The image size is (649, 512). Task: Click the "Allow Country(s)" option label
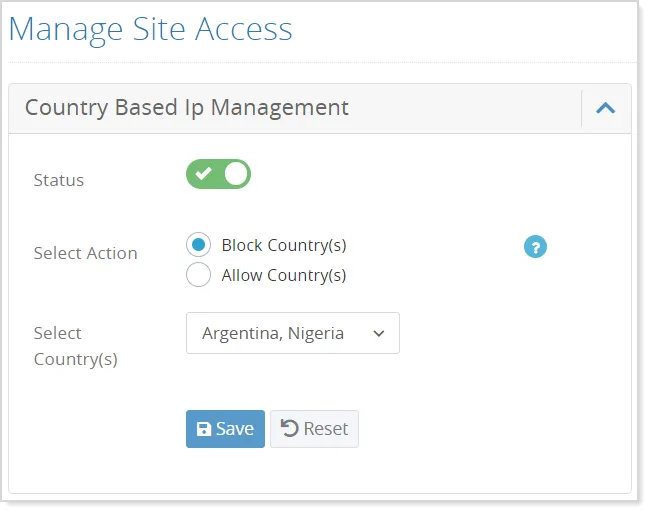pyautogui.click(x=283, y=275)
